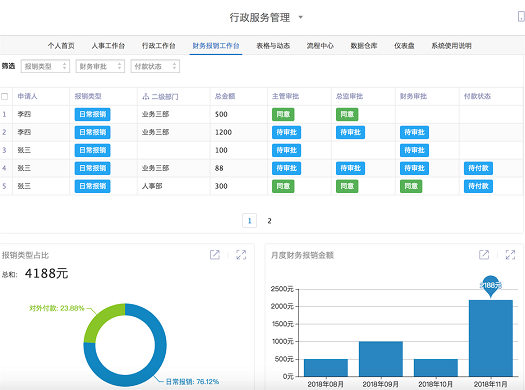Screen dimensions: 525x390
Task: Click the 2018年11月 bar in chart
Action: [491, 338]
